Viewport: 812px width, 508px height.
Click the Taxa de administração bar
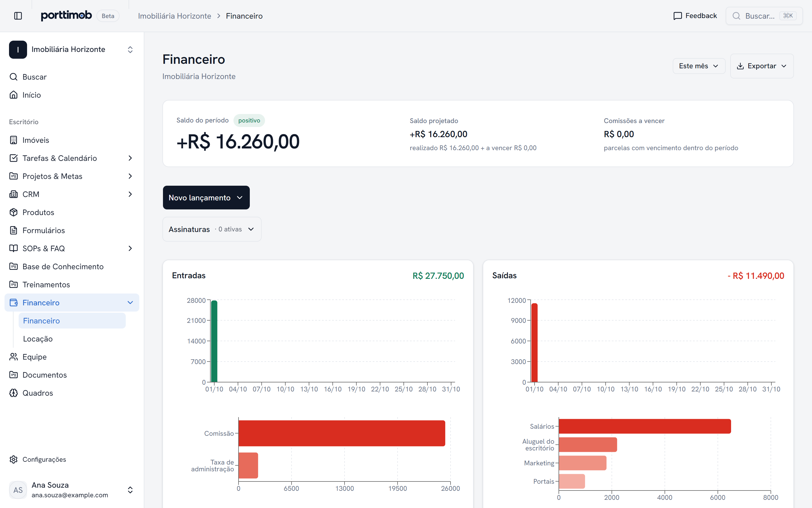[248, 465]
